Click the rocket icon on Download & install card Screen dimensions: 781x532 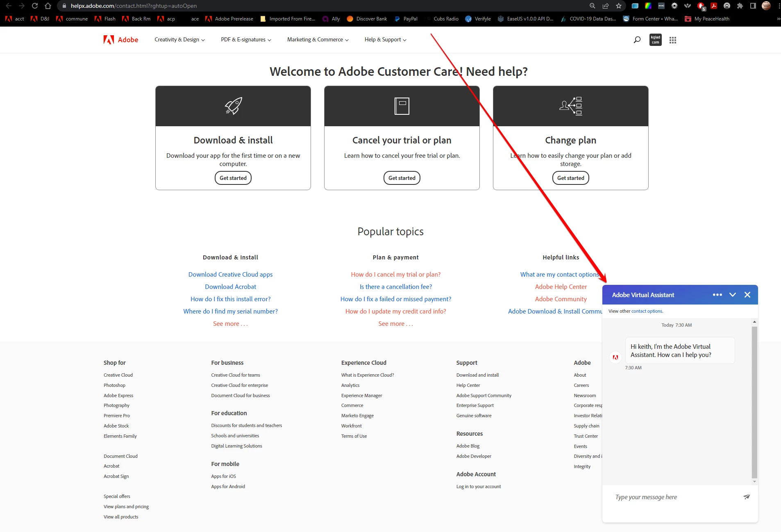(x=233, y=106)
